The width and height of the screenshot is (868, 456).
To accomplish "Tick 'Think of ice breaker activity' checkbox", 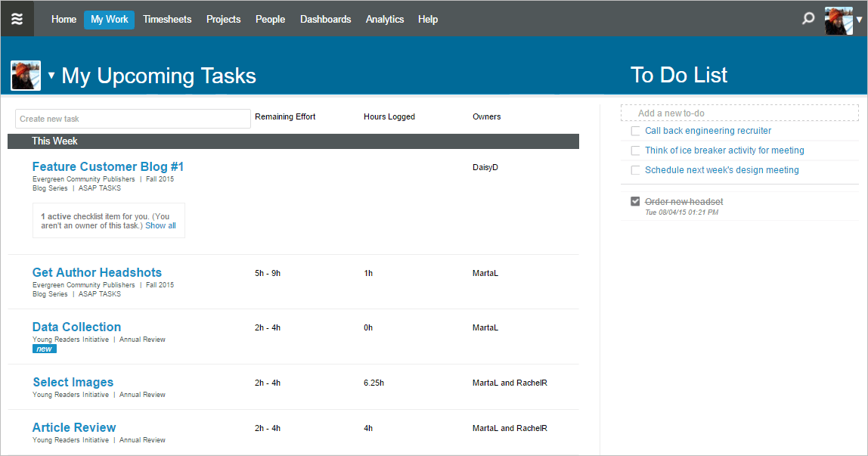I will pyautogui.click(x=636, y=150).
